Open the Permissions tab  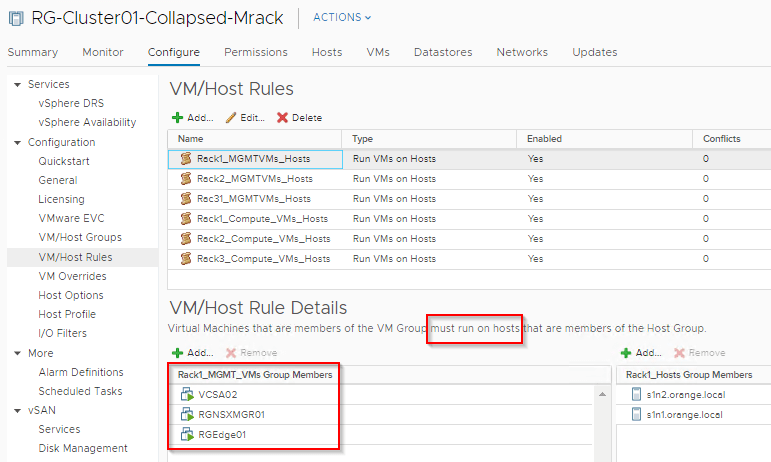[x=256, y=52]
